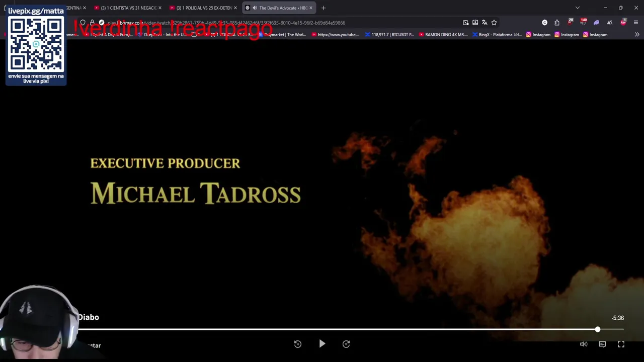Image resolution: width=644 pixels, height=362 pixels.
Task: Click the video progress bar handle
Action: click(597, 329)
